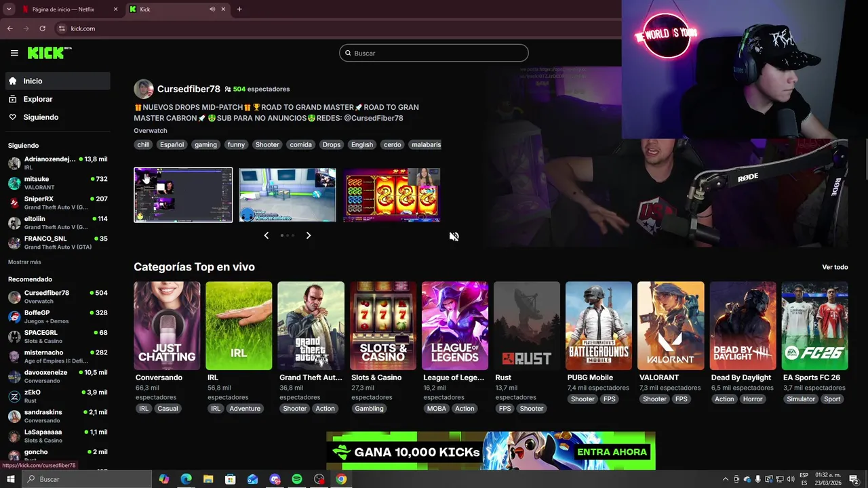This screenshot has width=868, height=488.
Task: Select the comida tag
Action: 301,144
